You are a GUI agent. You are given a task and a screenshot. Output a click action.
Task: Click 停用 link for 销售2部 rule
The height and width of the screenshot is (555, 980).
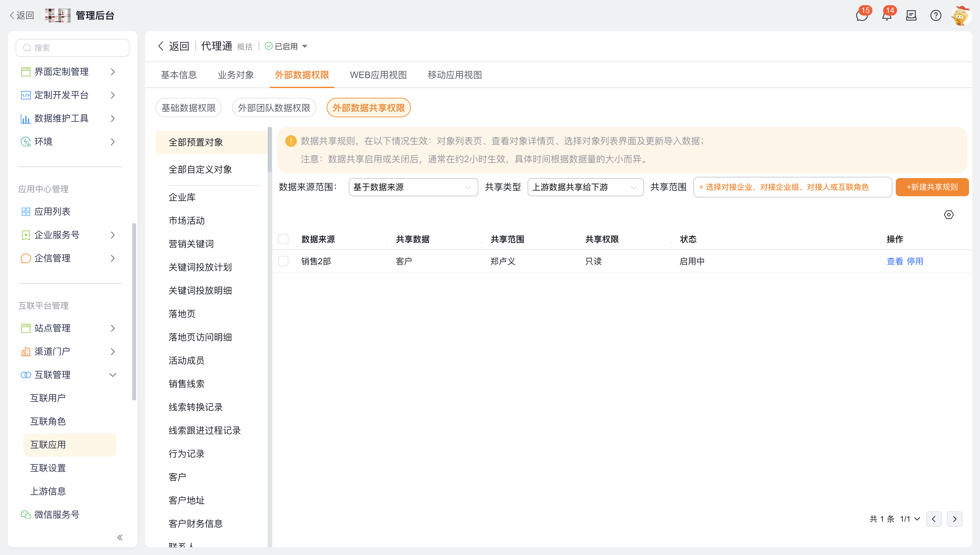tap(915, 261)
